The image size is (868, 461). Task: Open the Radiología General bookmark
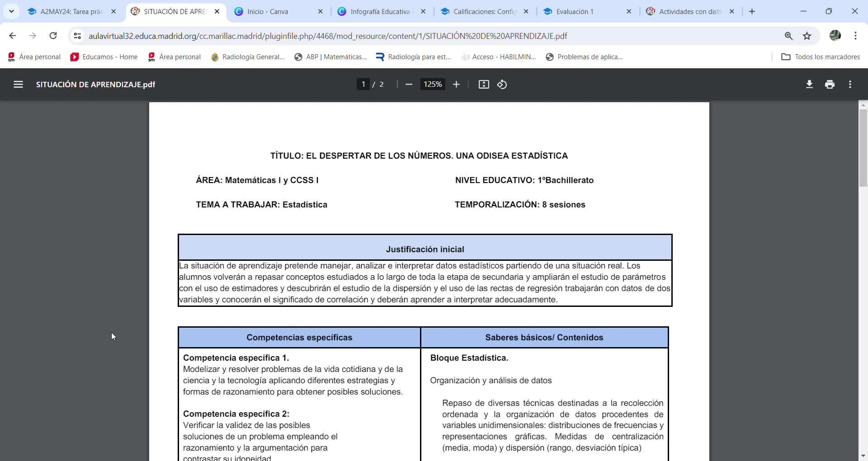(248, 57)
